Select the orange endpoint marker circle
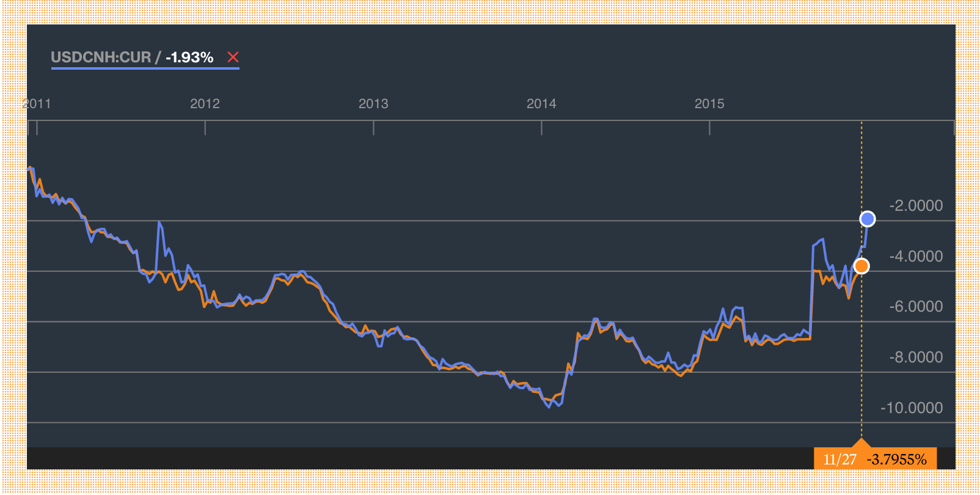This screenshot has width=980, height=495. coord(861,266)
